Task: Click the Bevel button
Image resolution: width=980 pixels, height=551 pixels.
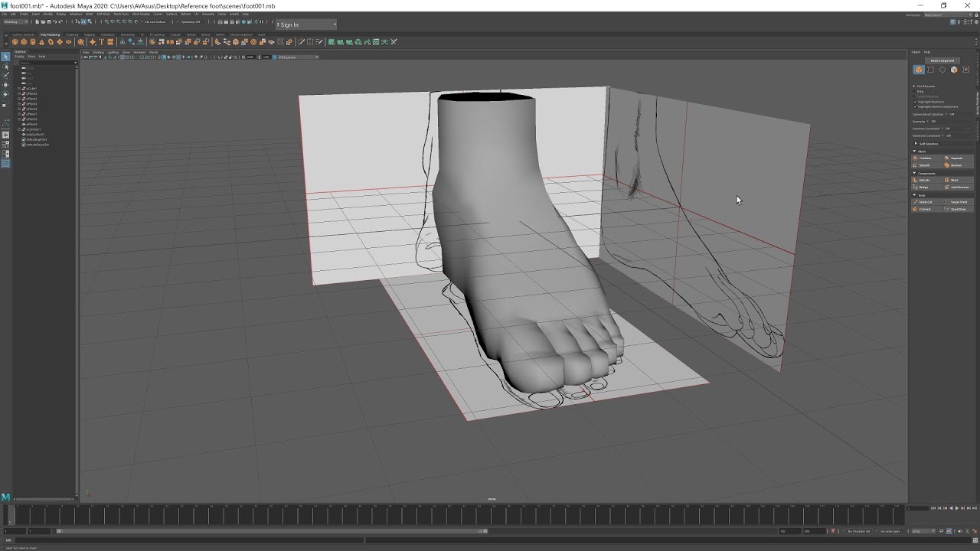Action: coord(959,181)
